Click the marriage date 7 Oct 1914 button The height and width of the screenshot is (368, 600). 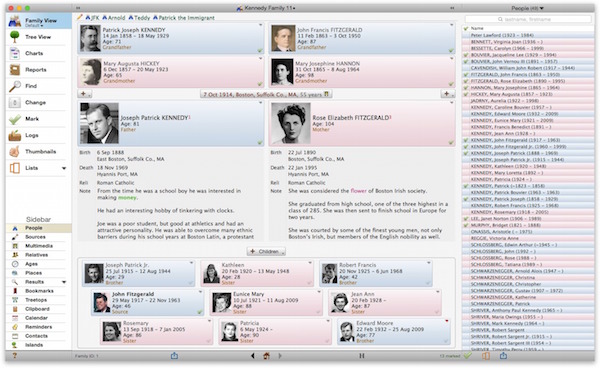[x=266, y=94]
